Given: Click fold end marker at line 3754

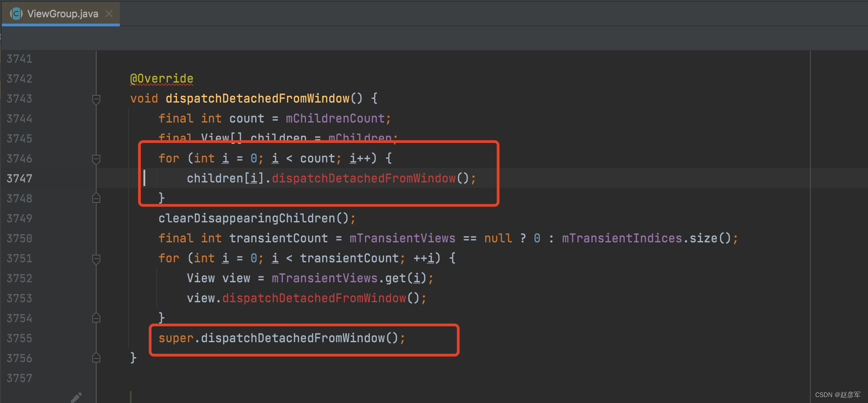Looking at the screenshot, I should click(96, 318).
